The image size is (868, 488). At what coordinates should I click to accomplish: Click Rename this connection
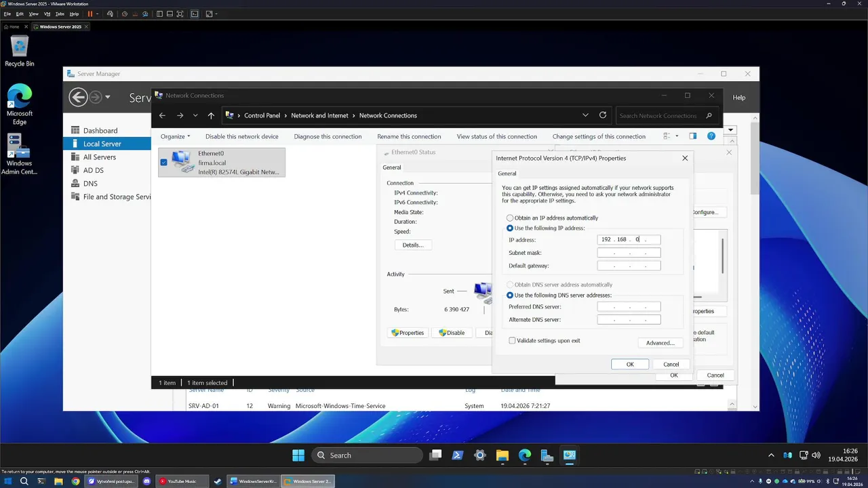point(409,136)
